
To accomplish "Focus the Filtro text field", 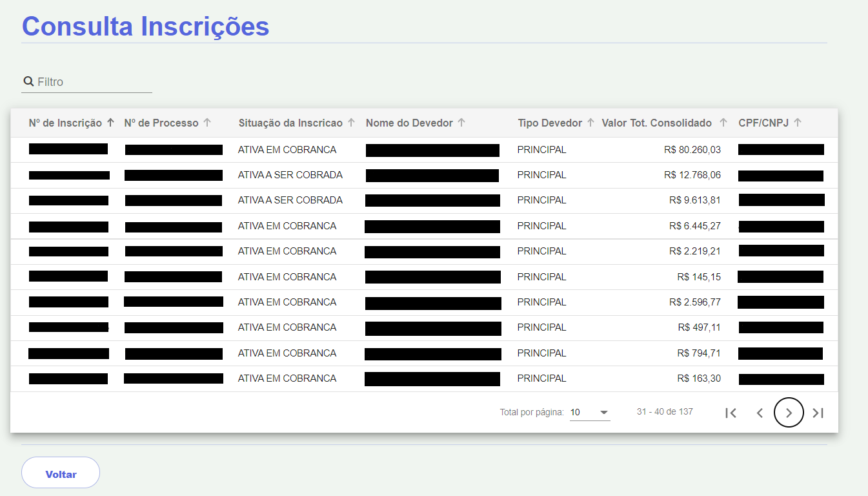I will 94,82.
